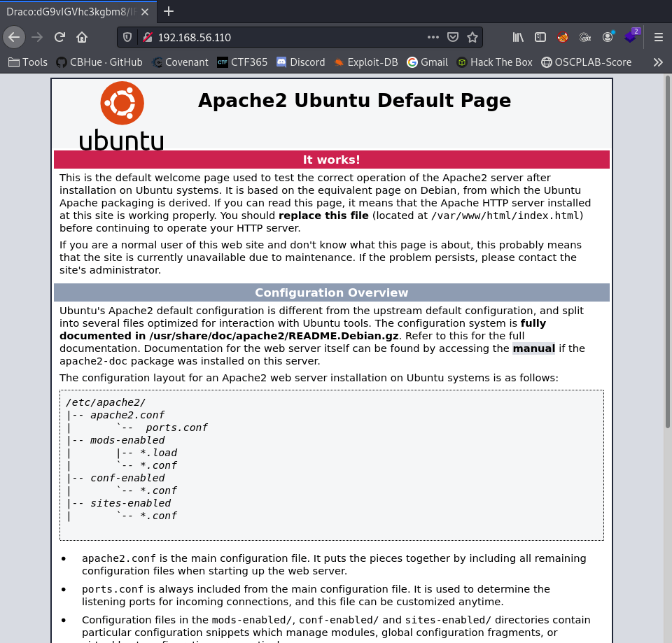The image size is (672, 643).
Task: Click the red "It works!" banner
Action: 332,160
